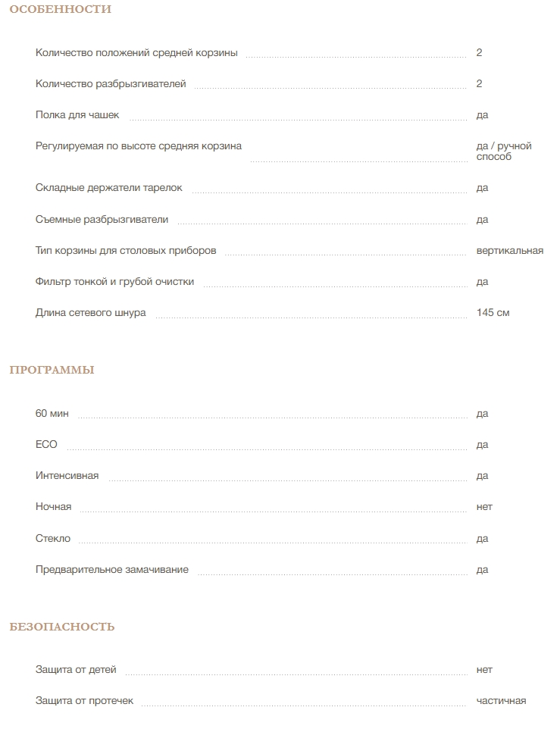Click the Количество разбрызгивателей label
The height and width of the screenshot is (729, 560).
point(111,84)
